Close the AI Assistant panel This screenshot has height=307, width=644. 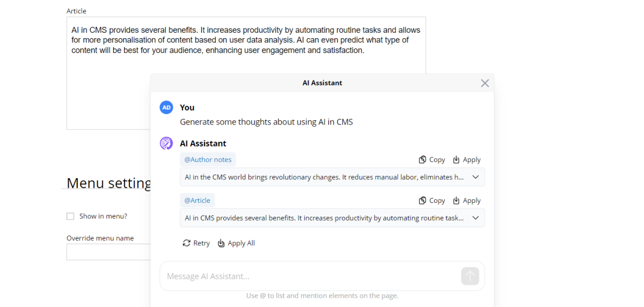tap(485, 83)
